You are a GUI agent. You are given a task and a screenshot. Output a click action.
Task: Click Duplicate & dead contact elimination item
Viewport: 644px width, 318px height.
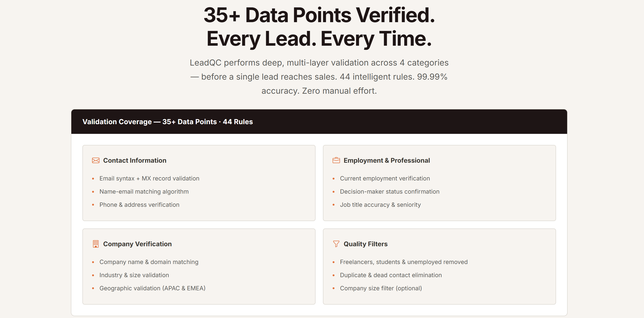click(x=391, y=275)
